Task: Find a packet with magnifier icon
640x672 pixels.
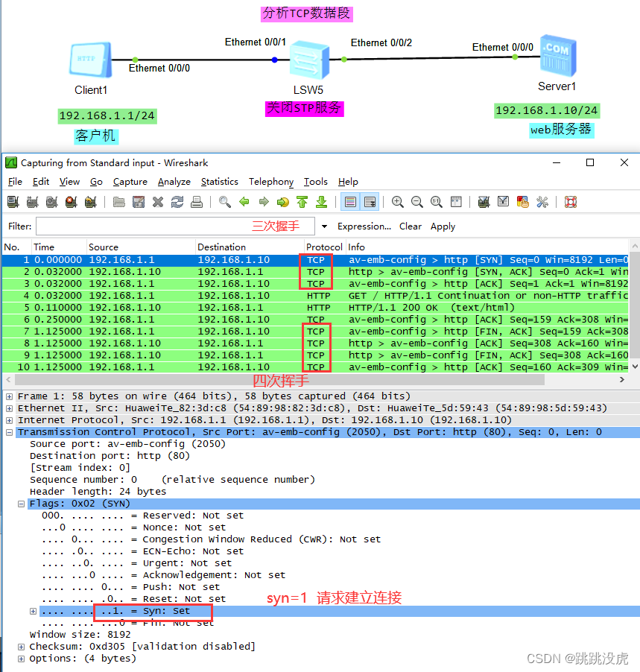Action: (x=224, y=202)
